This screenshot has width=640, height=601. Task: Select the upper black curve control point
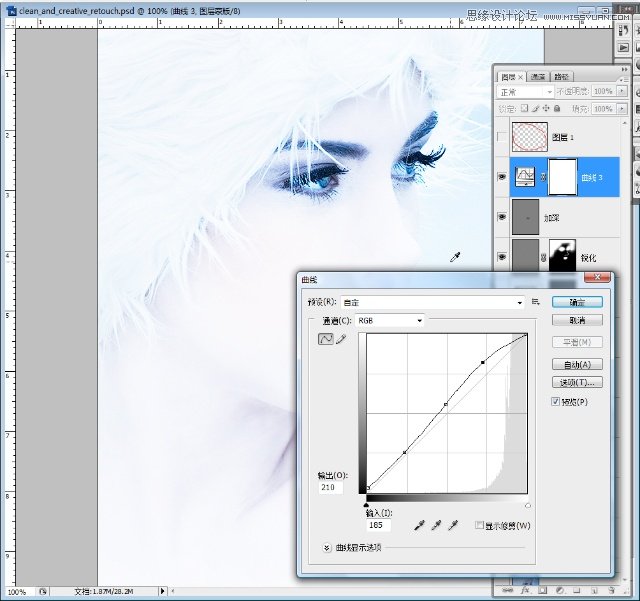[x=483, y=362]
